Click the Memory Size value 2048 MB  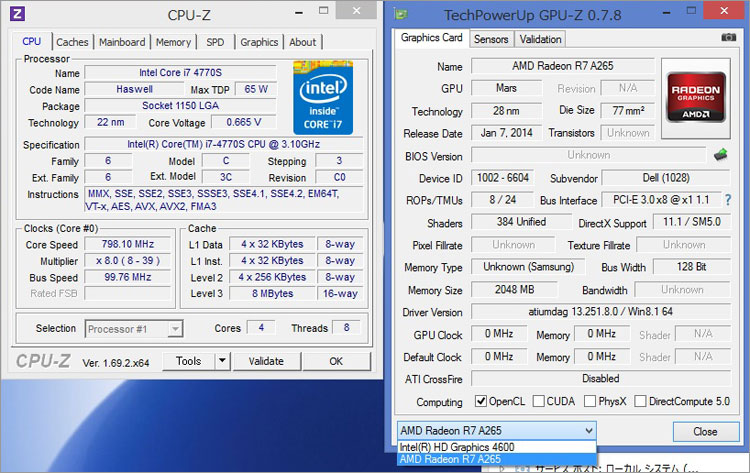pyautogui.click(x=514, y=289)
